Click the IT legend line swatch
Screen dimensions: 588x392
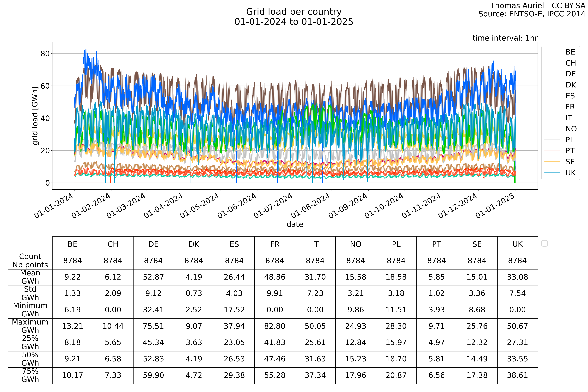tap(552, 118)
